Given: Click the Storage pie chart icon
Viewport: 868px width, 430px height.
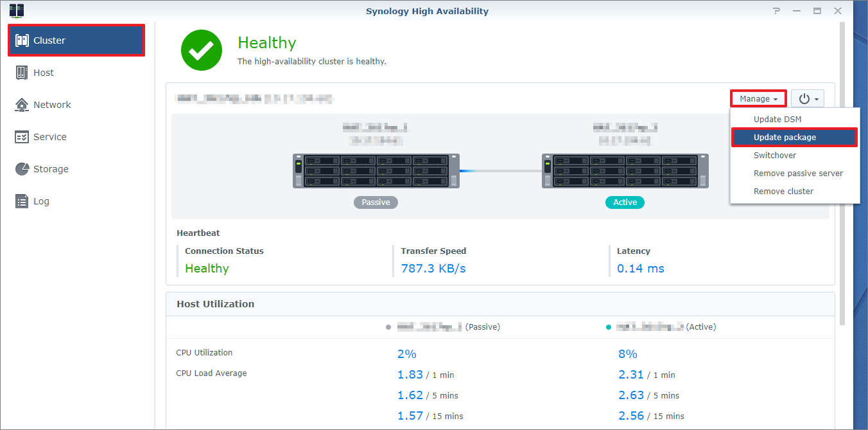Looking at the screenshot, I should [22, 169].
